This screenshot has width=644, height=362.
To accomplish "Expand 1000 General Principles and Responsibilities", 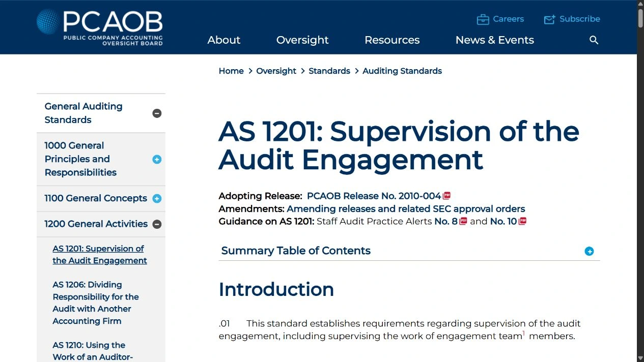I will click(x=157, y=159).
